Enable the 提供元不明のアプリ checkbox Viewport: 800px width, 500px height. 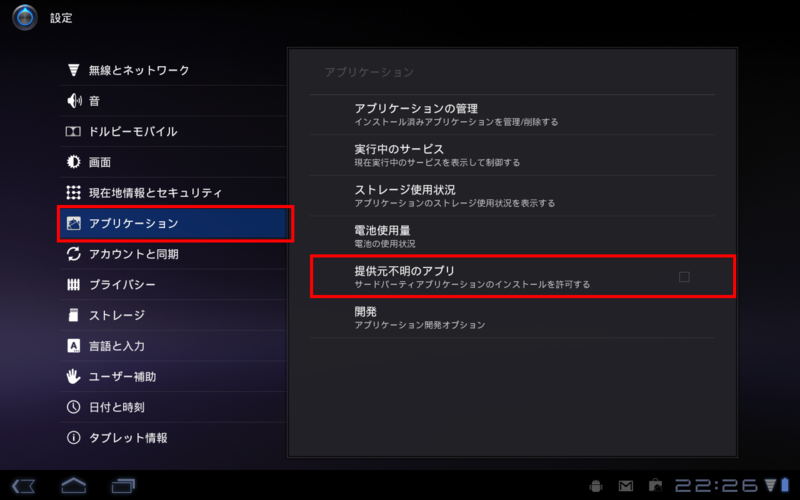pos(684,277)
